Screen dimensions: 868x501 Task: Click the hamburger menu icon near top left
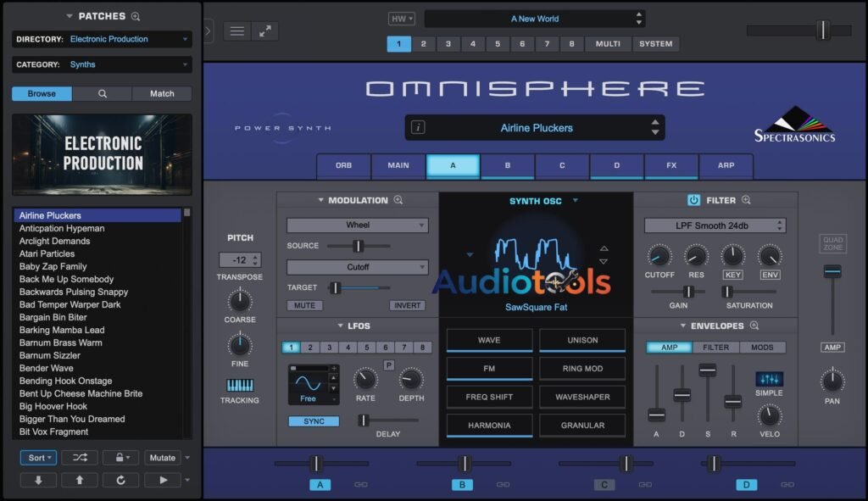tap(237, 30)
